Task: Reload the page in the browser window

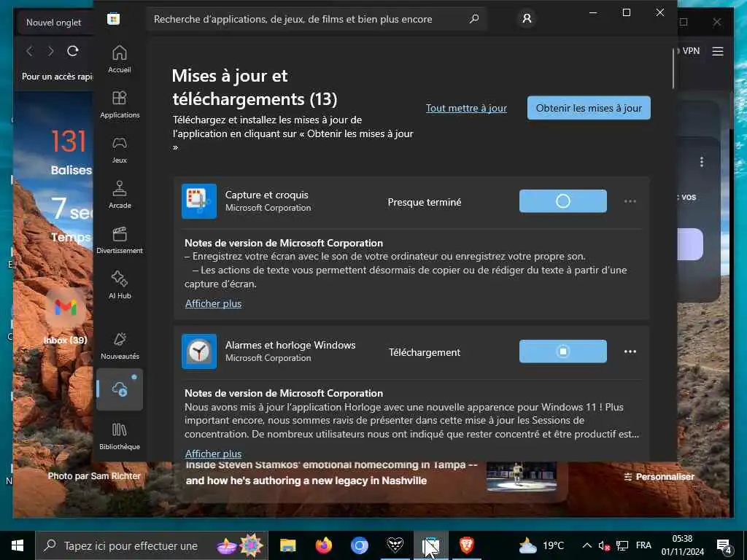Action: (72, 51)
